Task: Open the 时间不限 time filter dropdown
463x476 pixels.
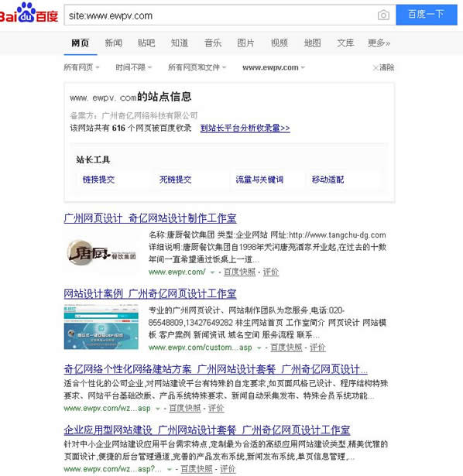Action: 134,67
